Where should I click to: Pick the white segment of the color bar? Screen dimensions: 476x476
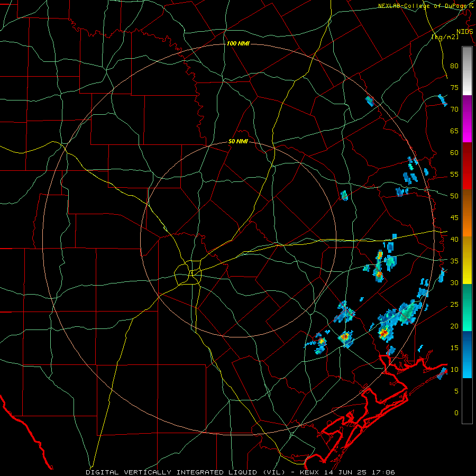(467, 71)
